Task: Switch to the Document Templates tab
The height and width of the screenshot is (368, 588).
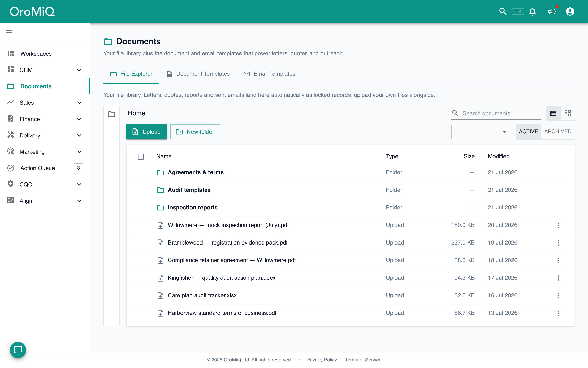Action: coord(198,74)
